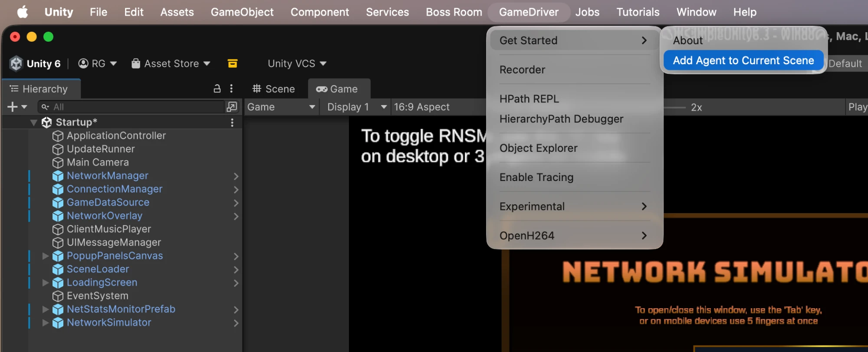The image size is (868, 352).
Task: Select ApplicationController in Hierarchy
Action: tap(116, 136)
